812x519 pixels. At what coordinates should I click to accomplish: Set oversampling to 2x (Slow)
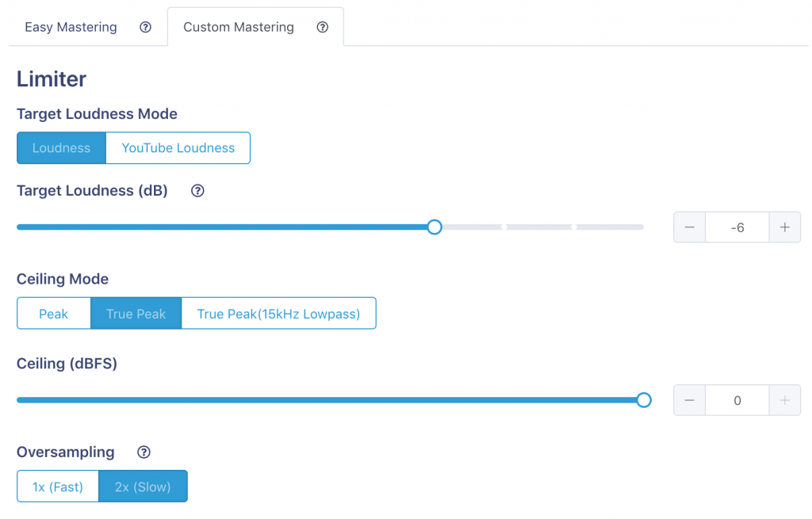coord(143,487)
